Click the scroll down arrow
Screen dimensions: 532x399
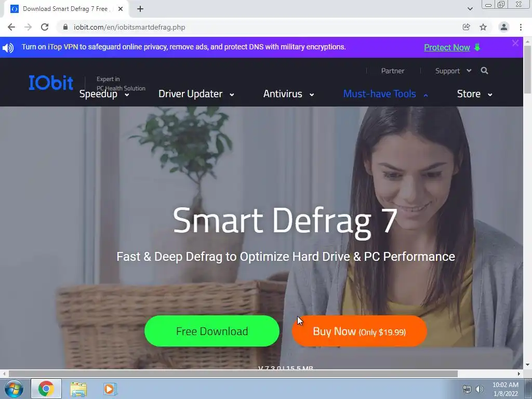pyautogui.click(x=528, y=365)
